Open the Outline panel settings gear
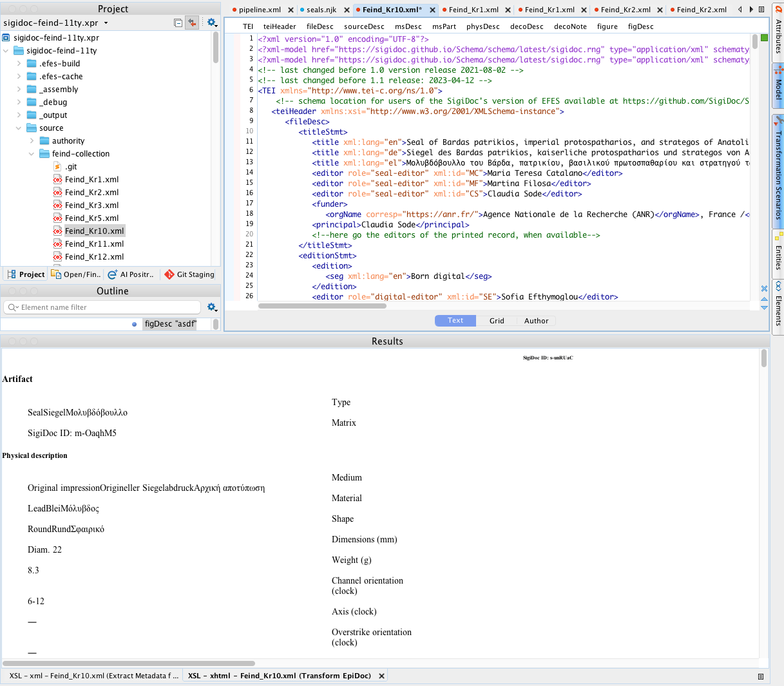This screenshot has height=686, width=784. (211, 307)
